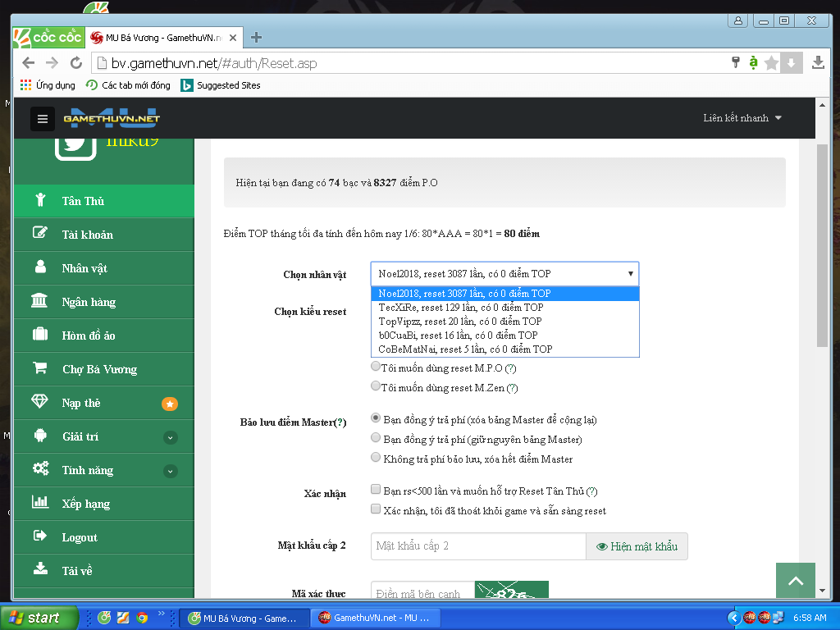Viewport: 840px width, 630px height.
Task: Open Xếp hạng in the sidebar
Action: tap(104, 504)
